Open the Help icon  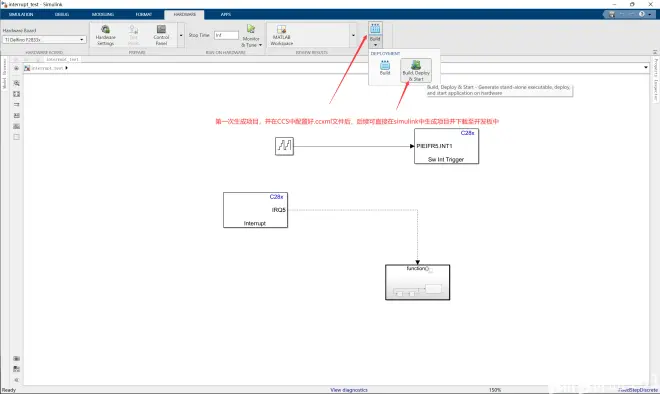641,14
